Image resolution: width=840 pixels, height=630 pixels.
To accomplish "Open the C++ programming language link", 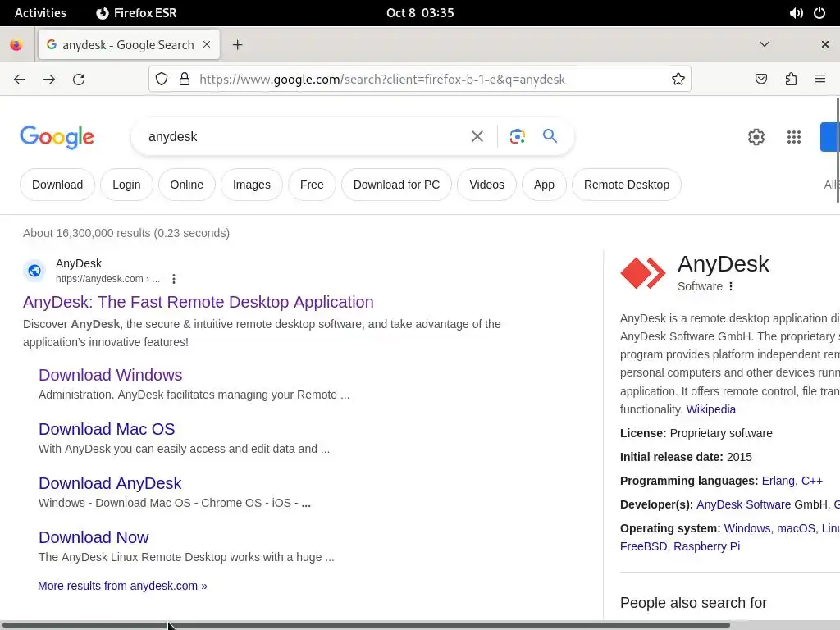I will coord(811,481).
